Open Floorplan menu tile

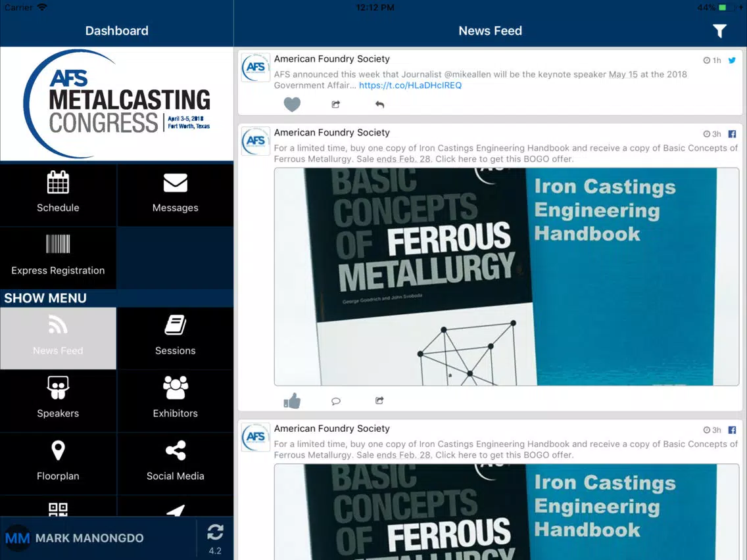(x=58, y=464)
